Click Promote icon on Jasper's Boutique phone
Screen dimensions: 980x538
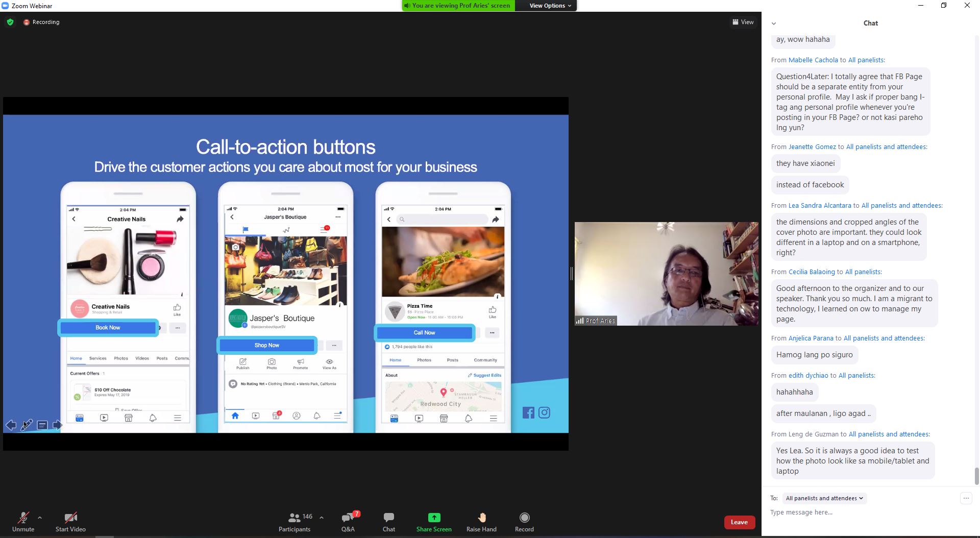pyautogui.click(x=301, y=363)
